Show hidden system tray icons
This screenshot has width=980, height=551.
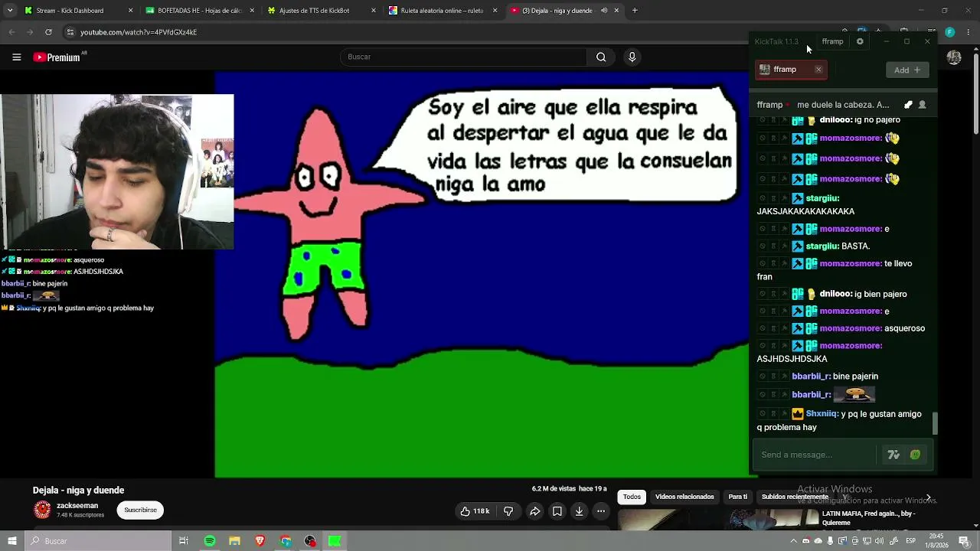tap(794, 541)
